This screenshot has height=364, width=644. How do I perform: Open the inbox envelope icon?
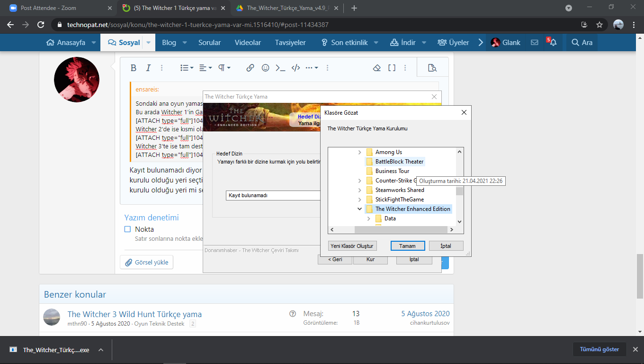[x=535, y=43]
